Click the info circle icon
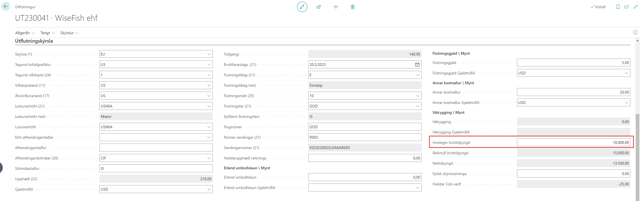 [635, 33]
